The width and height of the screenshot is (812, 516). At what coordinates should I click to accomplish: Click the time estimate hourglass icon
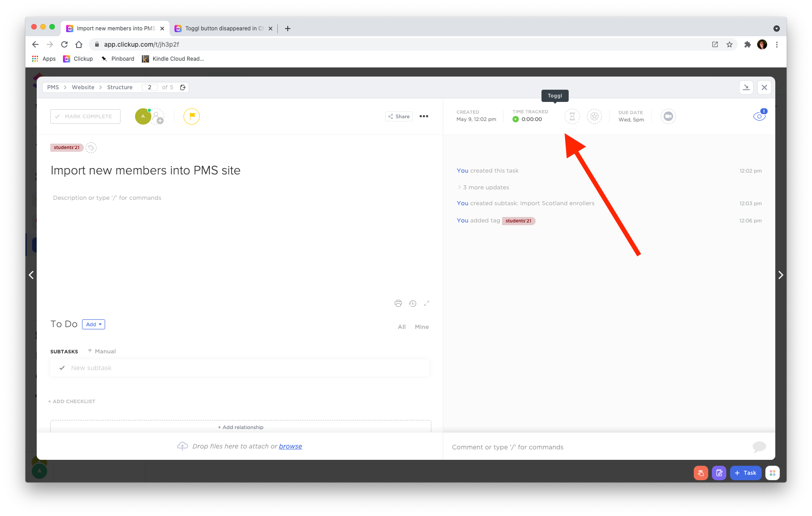pos(572,116)
